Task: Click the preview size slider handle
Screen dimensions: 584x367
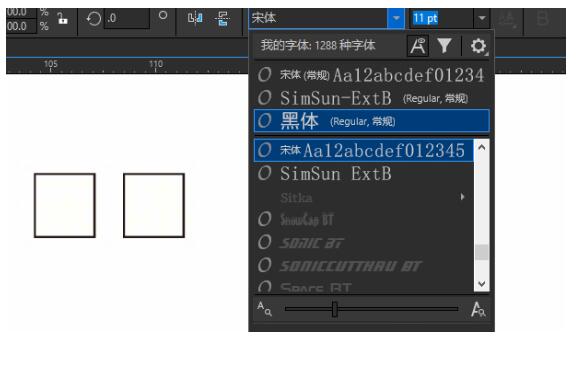Action: click(x=334, y=309)
